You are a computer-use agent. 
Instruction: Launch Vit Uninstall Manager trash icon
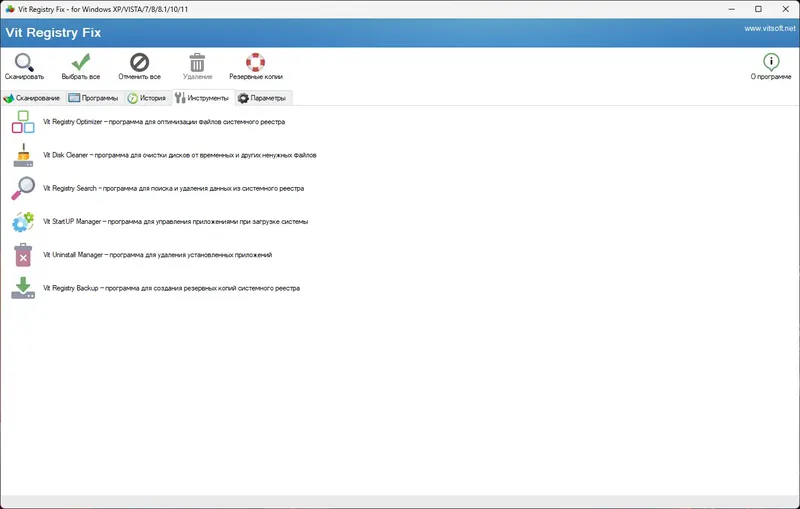pyautogui.click(x=23, y=255)
